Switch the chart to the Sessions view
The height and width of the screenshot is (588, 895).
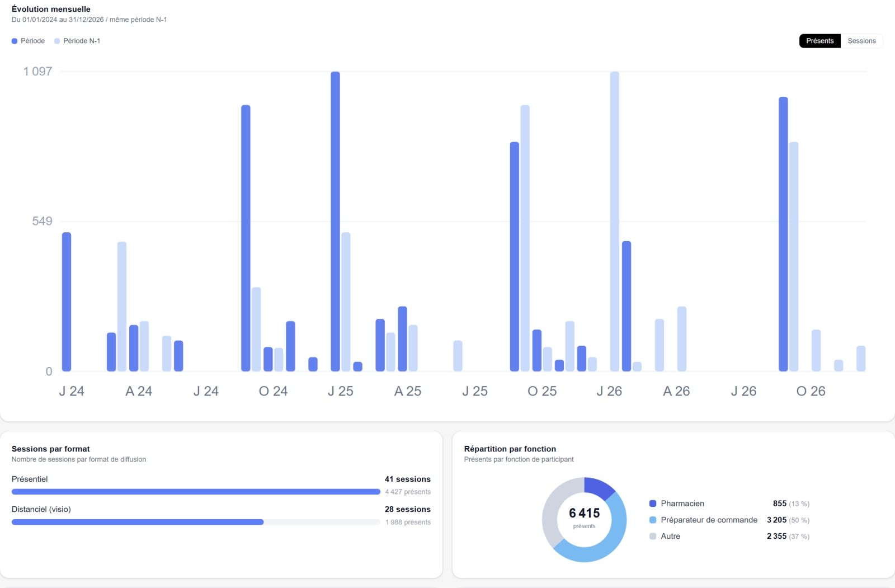coord(861,41)
